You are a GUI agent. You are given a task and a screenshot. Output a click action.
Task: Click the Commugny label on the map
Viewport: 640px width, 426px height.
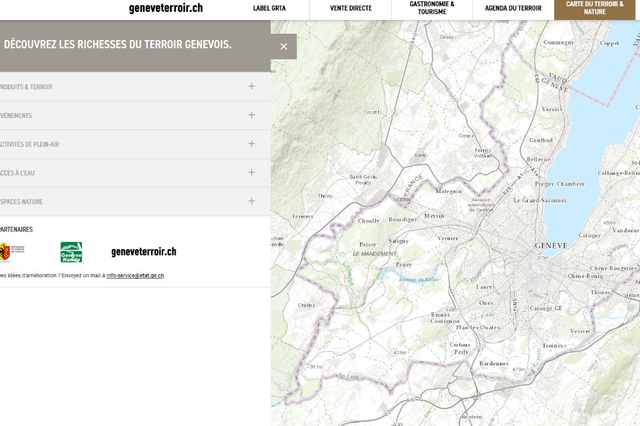pos(558,42)
